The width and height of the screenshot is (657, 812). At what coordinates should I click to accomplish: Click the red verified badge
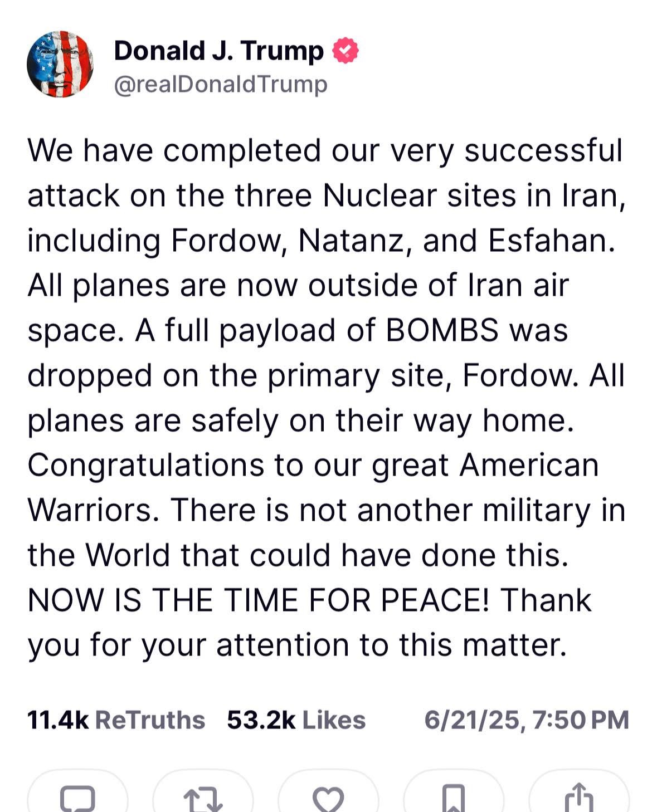click(x=345, y=51)
